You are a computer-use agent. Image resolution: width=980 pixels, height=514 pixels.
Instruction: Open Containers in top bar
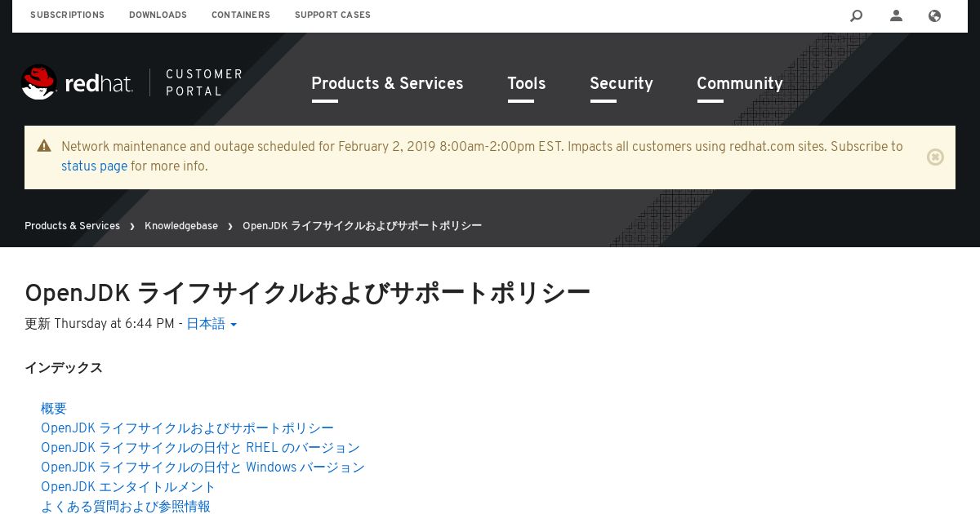pyautogui.click(x=241, y=16)
